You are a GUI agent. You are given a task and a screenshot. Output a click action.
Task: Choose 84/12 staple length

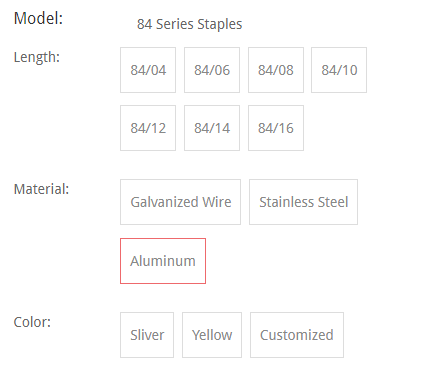[x=148, y=128]
